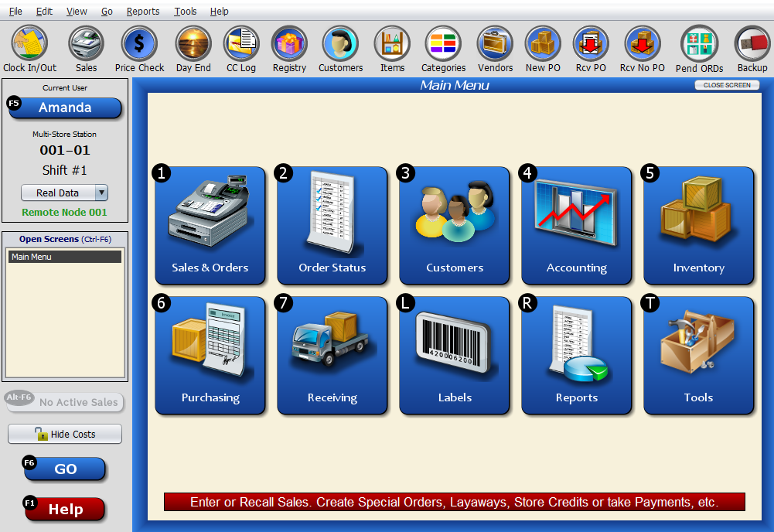Open the Go menu
The width and height of the screenshot is (774, 532).
(107, 11)
